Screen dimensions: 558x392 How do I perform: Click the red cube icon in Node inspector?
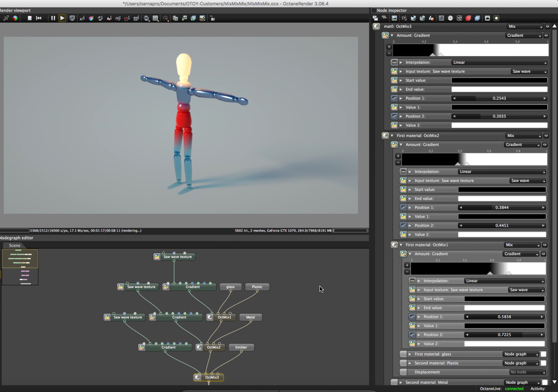468,18
